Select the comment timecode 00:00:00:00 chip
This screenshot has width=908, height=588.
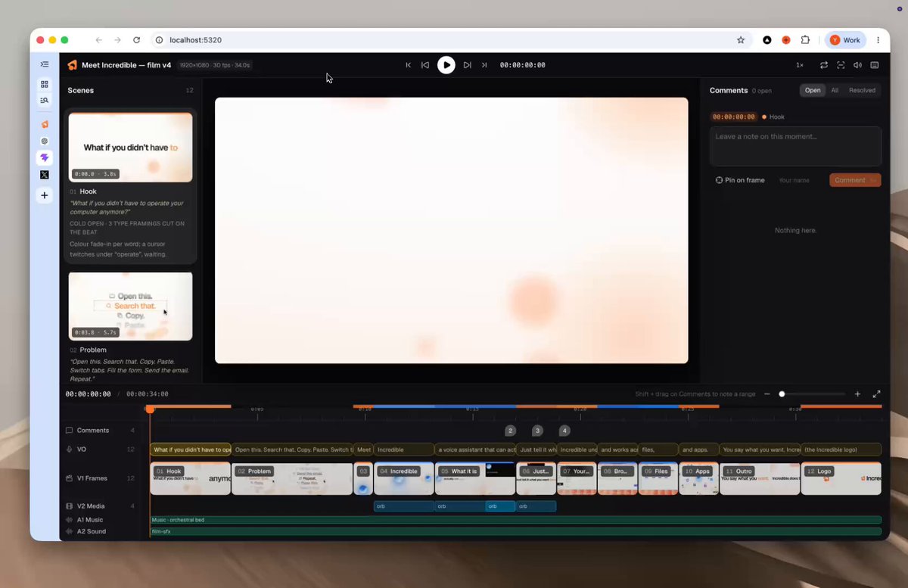[734, 117]
